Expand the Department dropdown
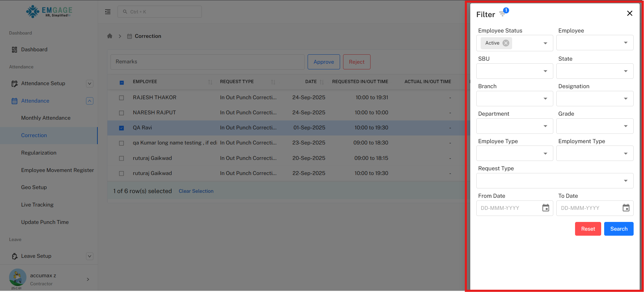 (514, 126)
